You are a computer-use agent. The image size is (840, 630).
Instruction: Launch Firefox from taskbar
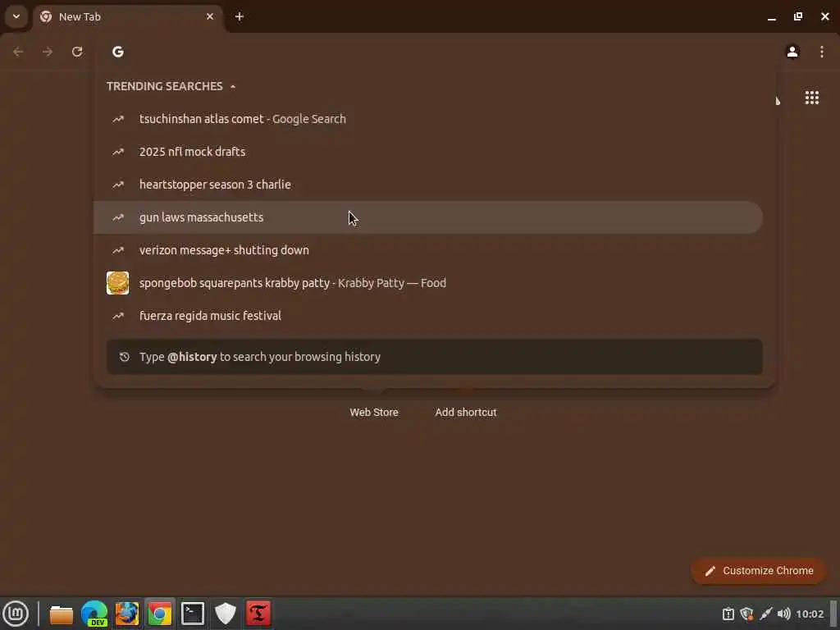[x=127, y=614]
